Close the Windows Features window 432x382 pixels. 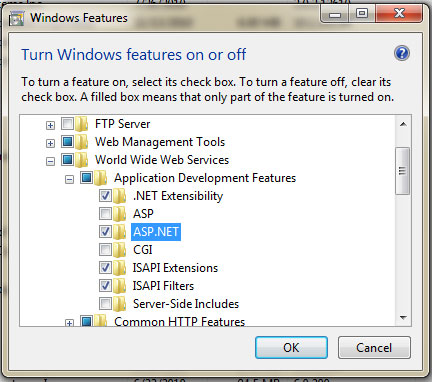pos(399,14)
